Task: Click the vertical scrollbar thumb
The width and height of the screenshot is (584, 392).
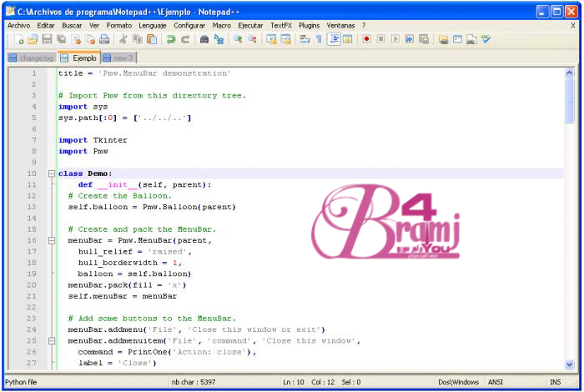Action: click(x=569, y=100)
